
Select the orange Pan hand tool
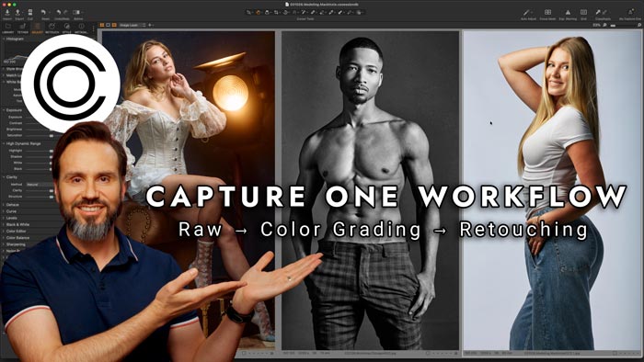258,12
